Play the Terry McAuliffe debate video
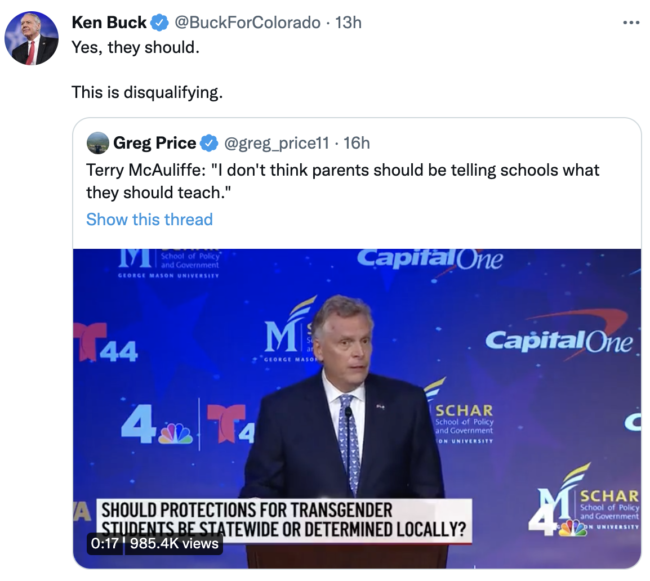 [x=357, y=400]
